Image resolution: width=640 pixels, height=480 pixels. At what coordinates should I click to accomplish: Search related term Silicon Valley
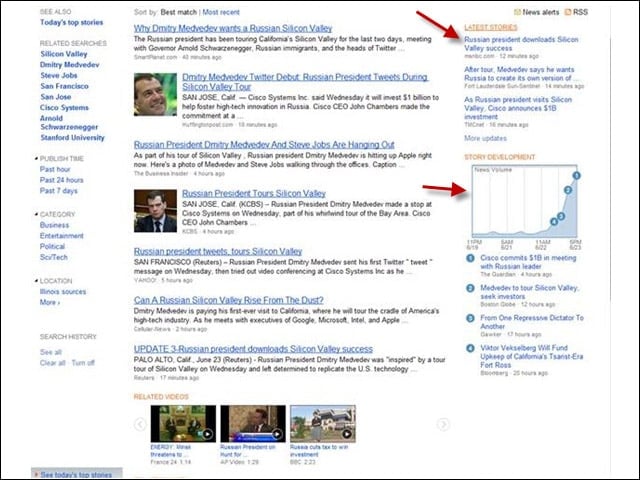pyautogui.click(x=64, y=54)
